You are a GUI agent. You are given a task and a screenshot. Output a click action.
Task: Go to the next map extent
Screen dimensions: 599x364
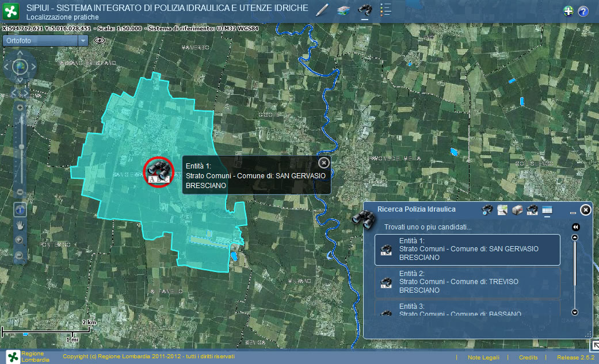[x=25, y=93]
